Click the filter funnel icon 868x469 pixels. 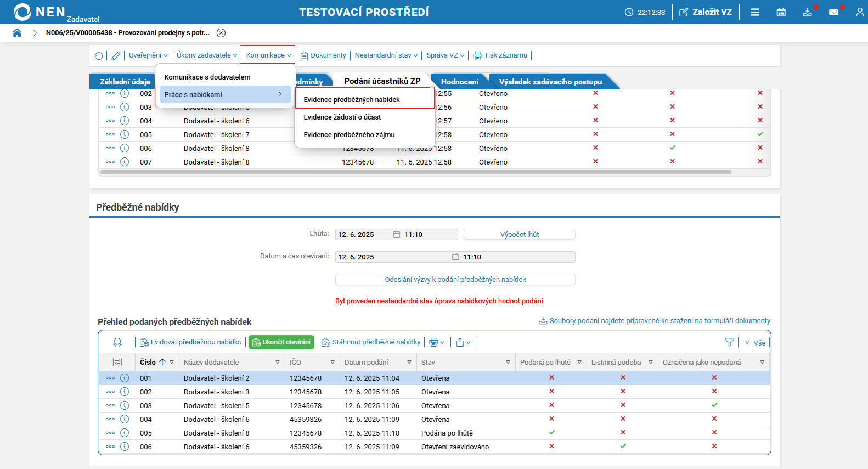729,342
